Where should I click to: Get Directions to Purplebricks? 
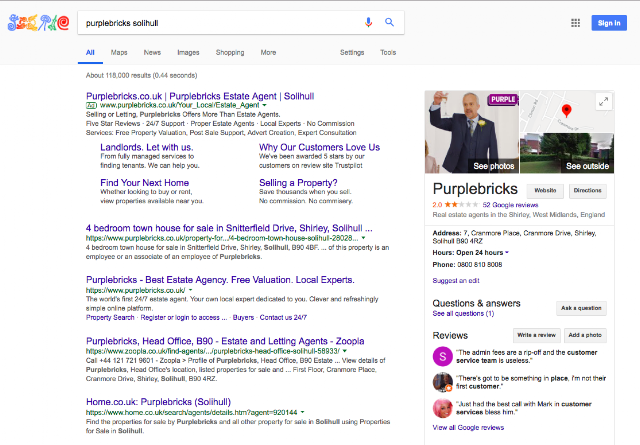[x=587, y=191]
